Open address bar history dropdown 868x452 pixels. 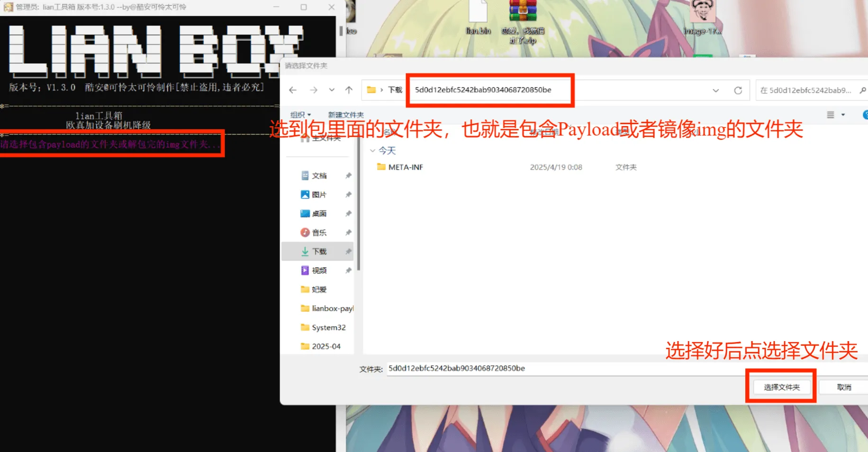pyautogui.click(x=715, y=90)
